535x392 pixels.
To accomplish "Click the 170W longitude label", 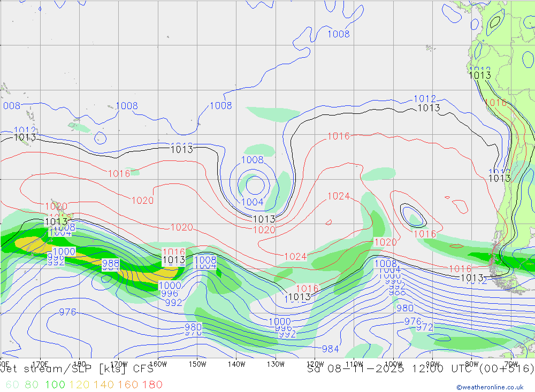I will click(x=119, y=364).
